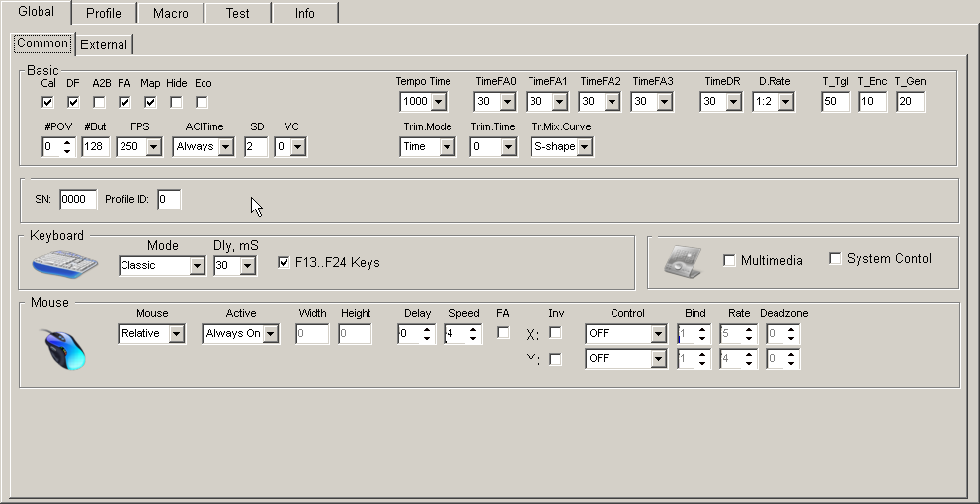Switch to the Profile tab
This screenshot has width=980, height=504.
(103, 13)
